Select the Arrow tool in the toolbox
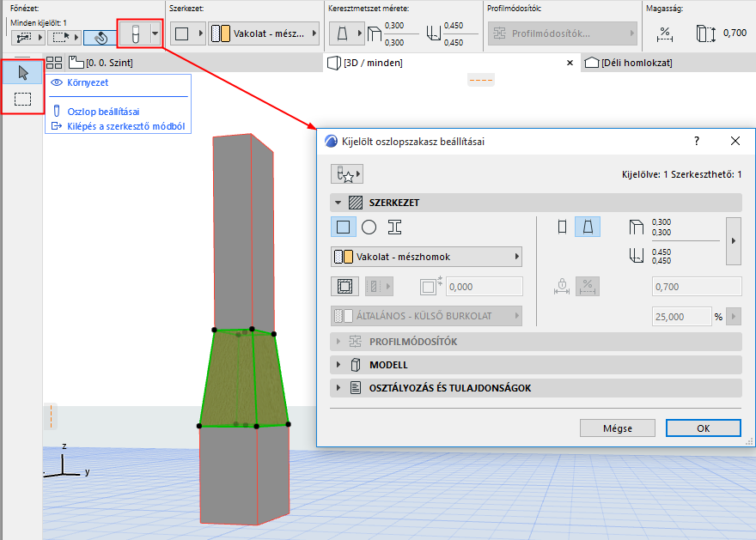Screen dimensions: 756x540 tap(23, 73)
